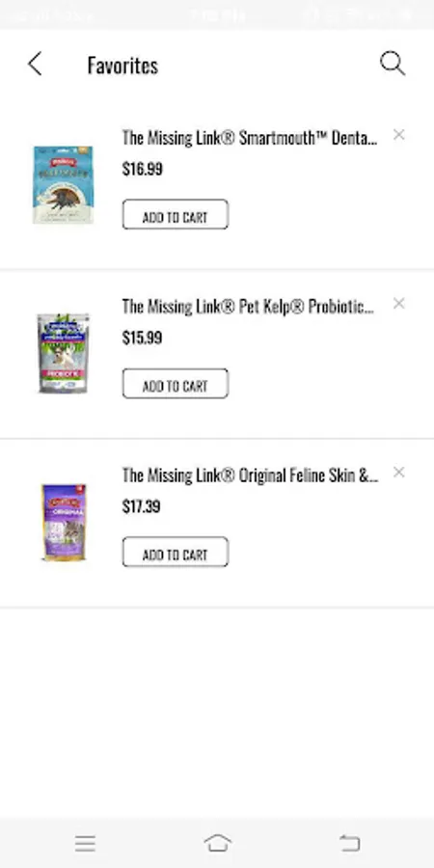The height and width of the screenshot is (868, 434).
Task: Open The Missing Link Original Feline title
Action: coord(250,475)
